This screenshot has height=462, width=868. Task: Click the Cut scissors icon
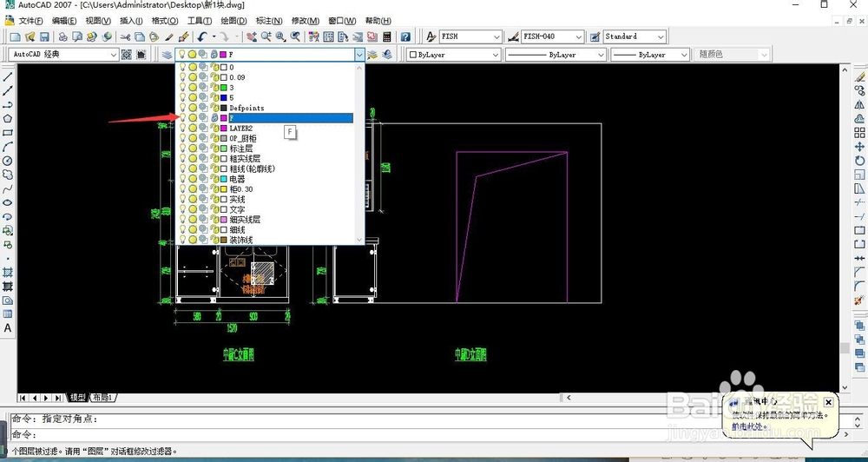click(126, 36)
